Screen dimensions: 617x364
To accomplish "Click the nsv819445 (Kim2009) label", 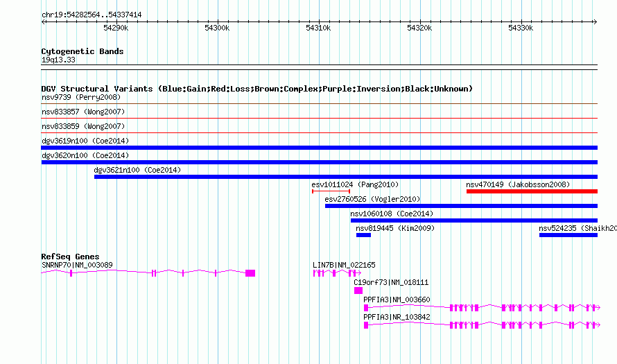I will [395, 228].
